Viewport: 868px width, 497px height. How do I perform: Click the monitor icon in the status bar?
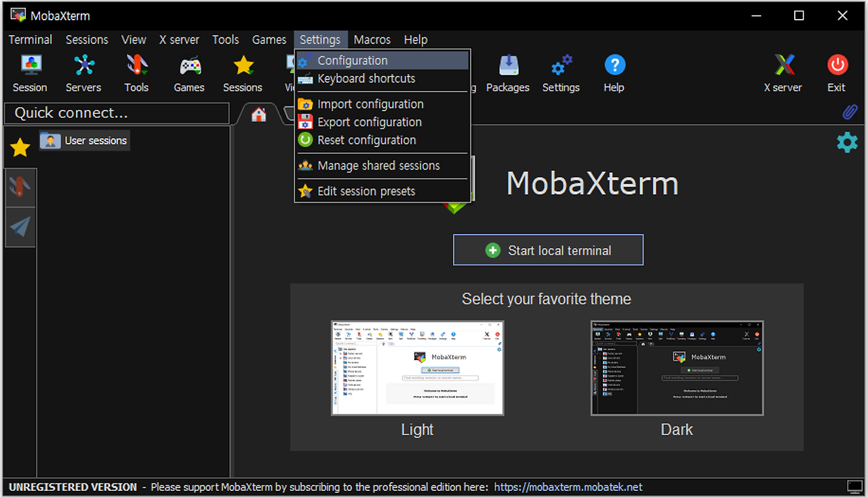click(854, 487)
